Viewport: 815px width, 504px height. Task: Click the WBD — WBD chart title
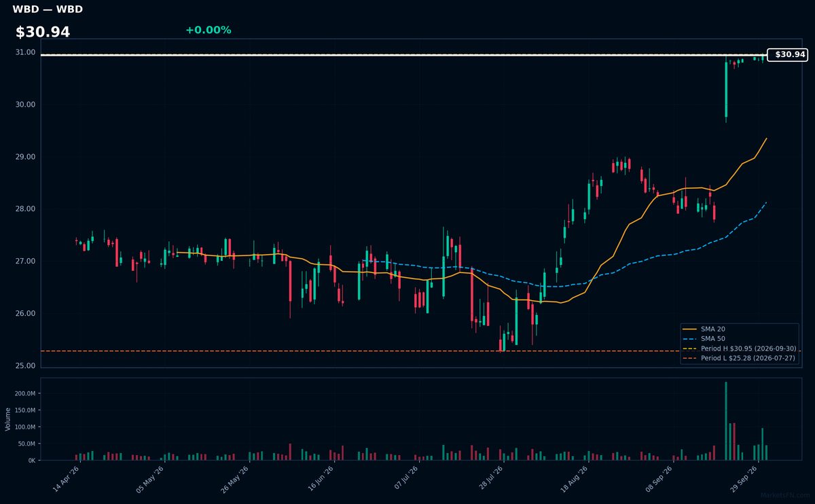click(48, 10)
